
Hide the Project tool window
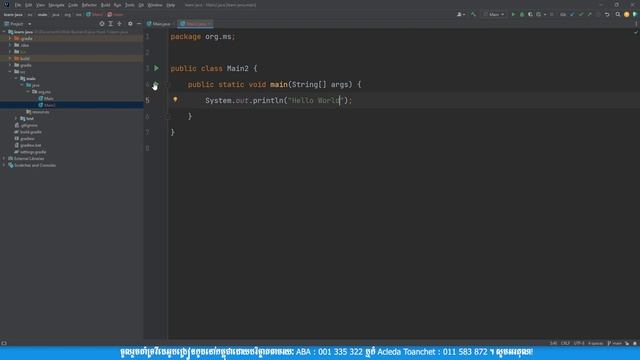click(x=139, y=24)
